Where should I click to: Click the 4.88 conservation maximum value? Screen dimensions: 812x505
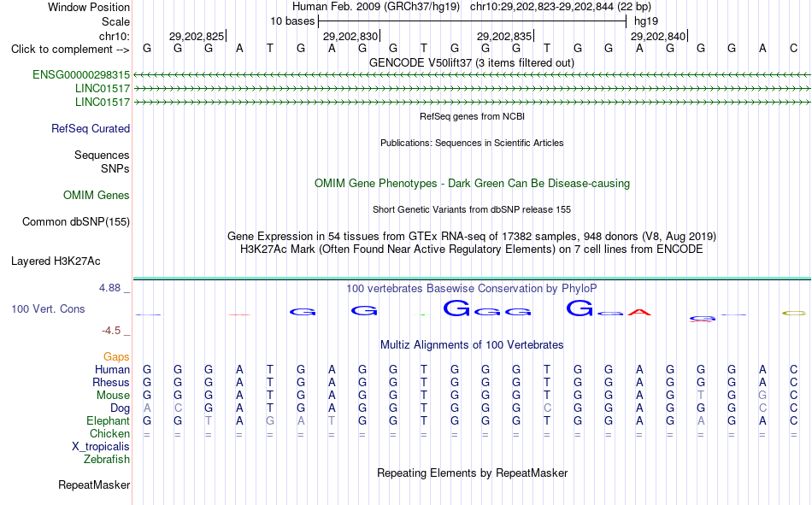109,288
